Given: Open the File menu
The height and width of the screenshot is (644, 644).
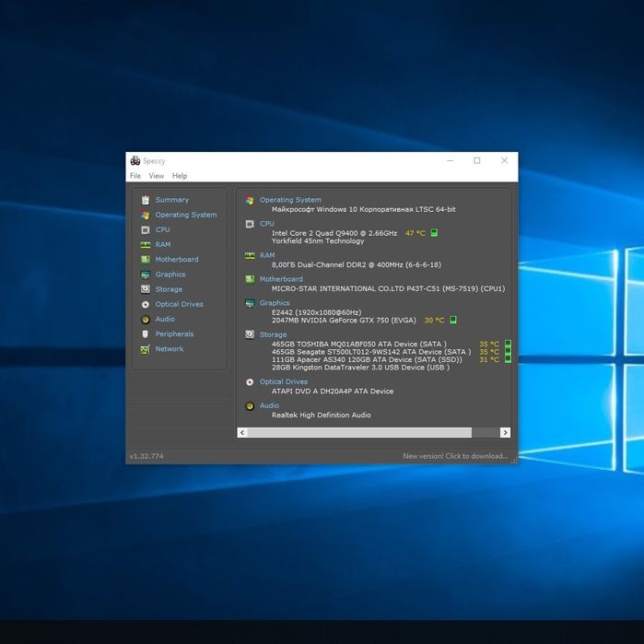Looking at the screenshot, I should tap(135, 176).
